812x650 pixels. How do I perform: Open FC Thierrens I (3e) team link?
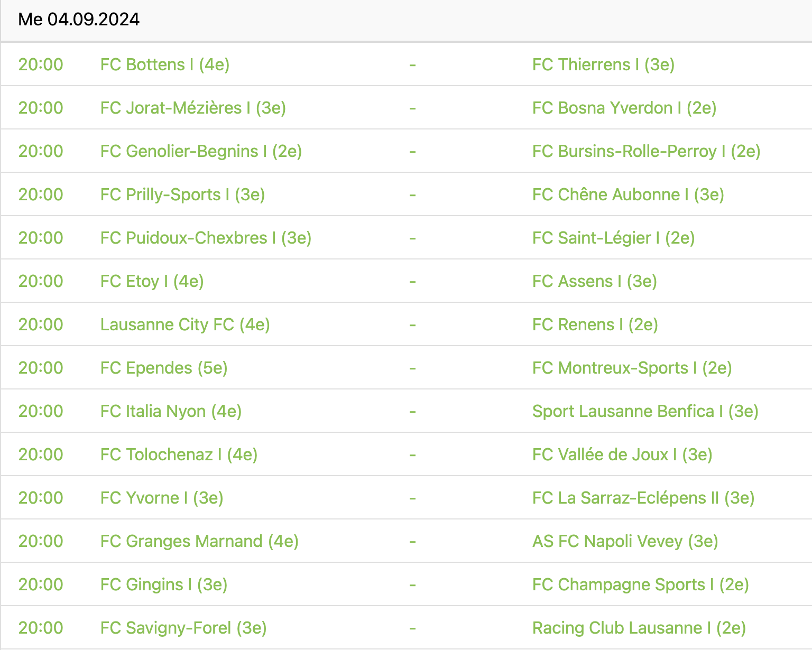pos(603,64)
